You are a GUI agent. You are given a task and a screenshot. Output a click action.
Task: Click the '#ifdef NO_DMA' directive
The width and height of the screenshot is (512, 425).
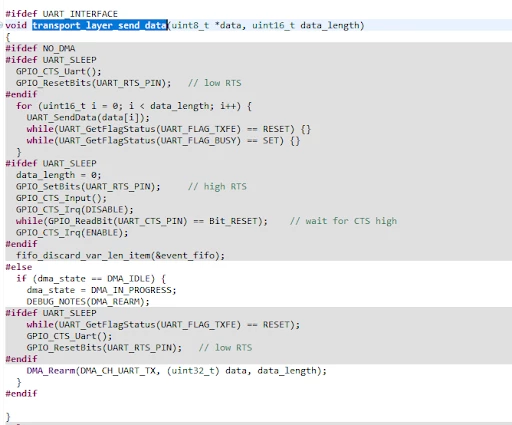click(40, 48)
